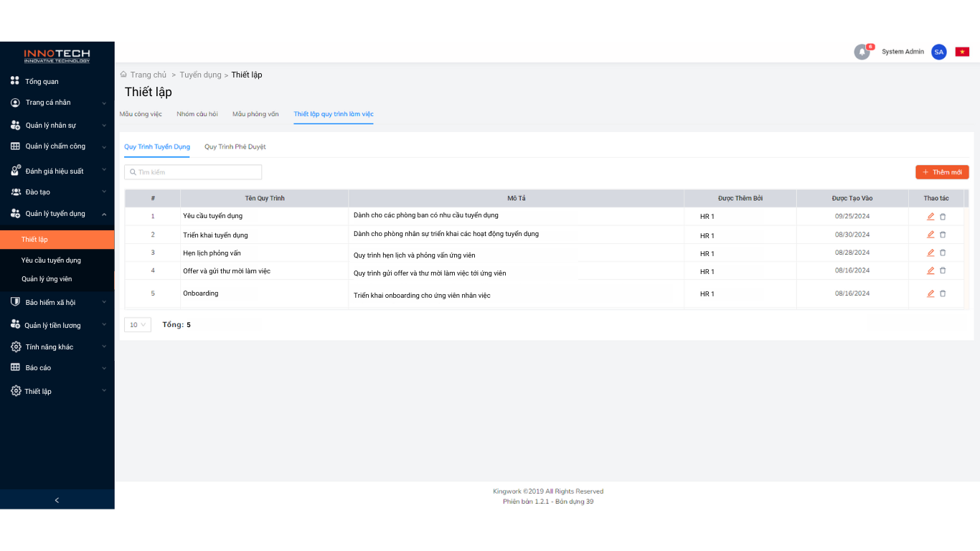Go to Tuyển dụng breadcrumb link
The width and height of the screenshot is (980, 551).
pos(201,75)
